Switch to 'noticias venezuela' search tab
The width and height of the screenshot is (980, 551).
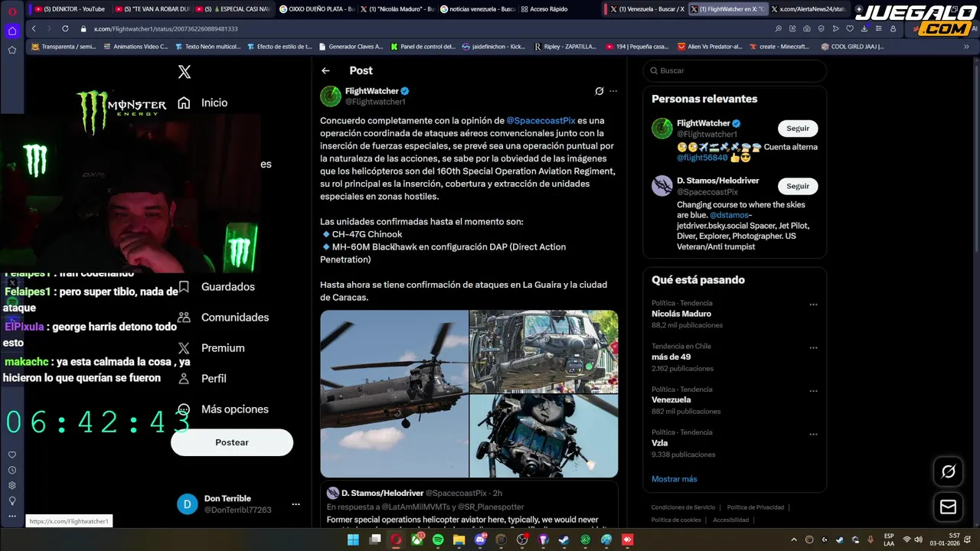(478, 9)
